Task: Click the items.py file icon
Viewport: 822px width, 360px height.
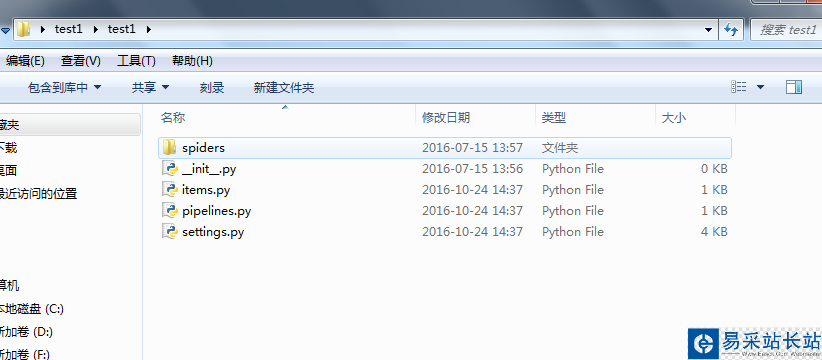Action: point(169,190)
